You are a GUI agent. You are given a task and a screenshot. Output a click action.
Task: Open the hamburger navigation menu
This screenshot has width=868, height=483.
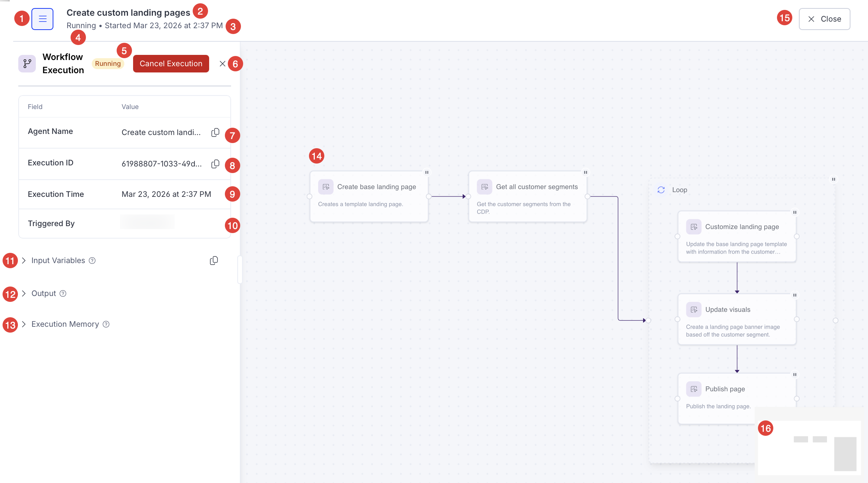(42, 19)
